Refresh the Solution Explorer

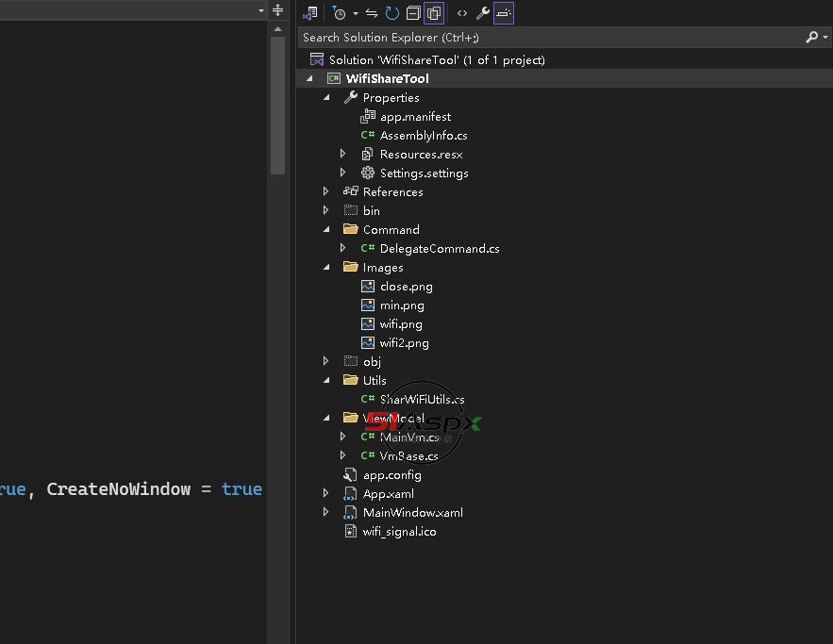392,13
